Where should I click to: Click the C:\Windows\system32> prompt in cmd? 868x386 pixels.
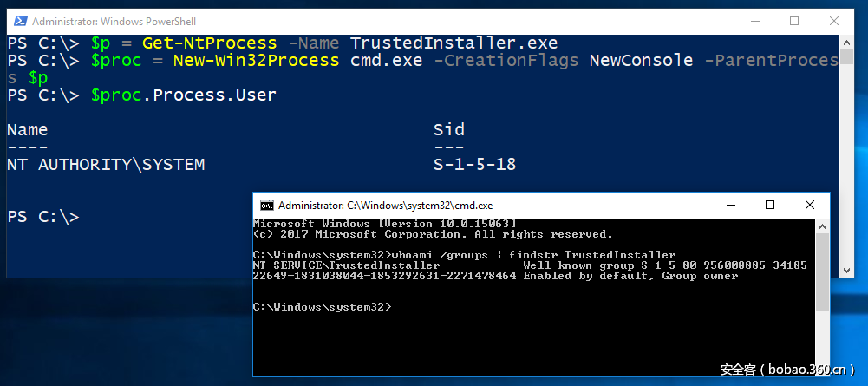(x=322, y=306)
